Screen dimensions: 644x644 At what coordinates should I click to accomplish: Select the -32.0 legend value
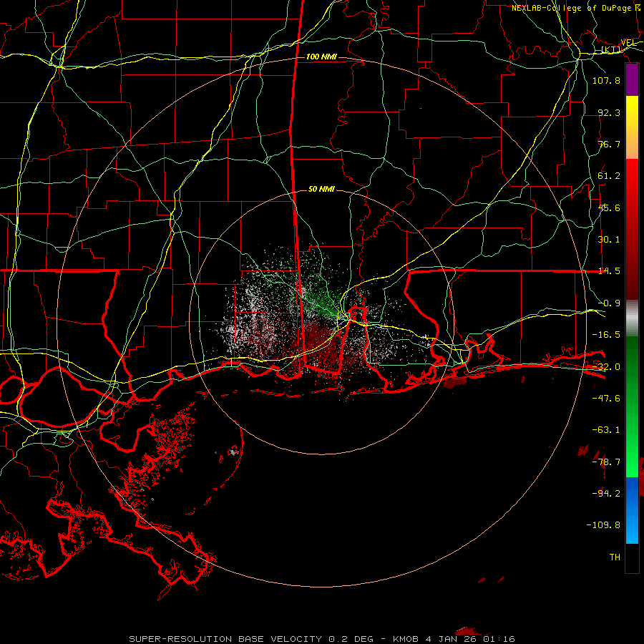click(x=606, y=367)
